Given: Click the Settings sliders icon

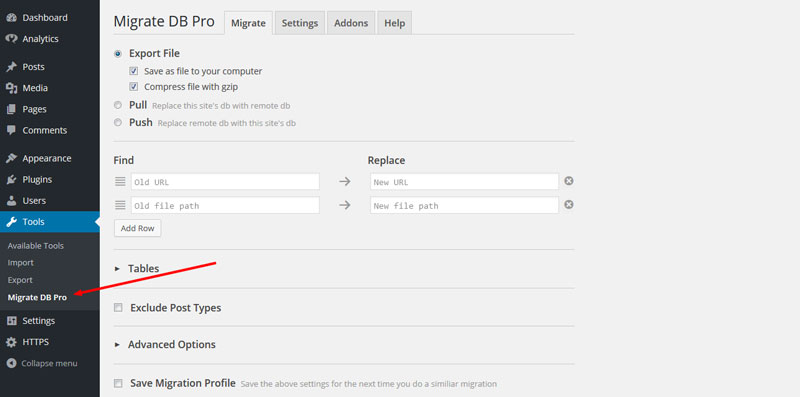Looking at the screenshot, I should (11, 321).
